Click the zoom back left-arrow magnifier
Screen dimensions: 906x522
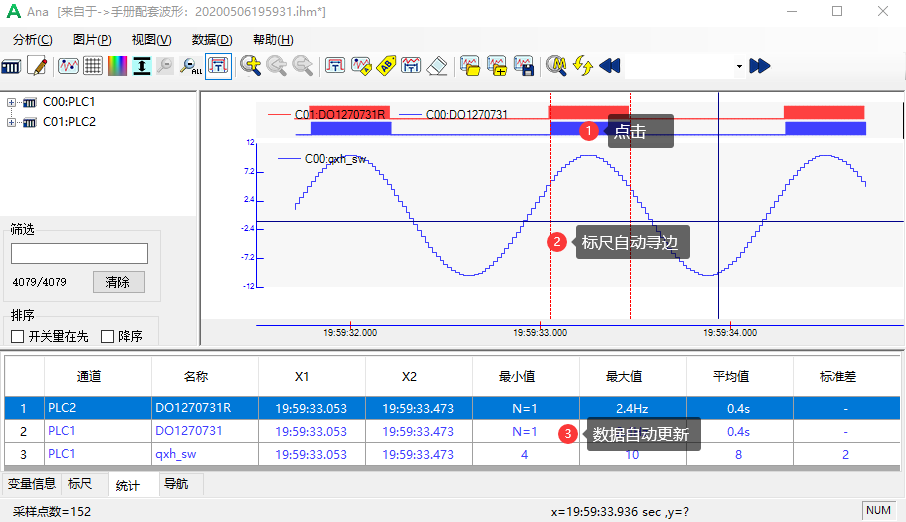click(277, 66)
